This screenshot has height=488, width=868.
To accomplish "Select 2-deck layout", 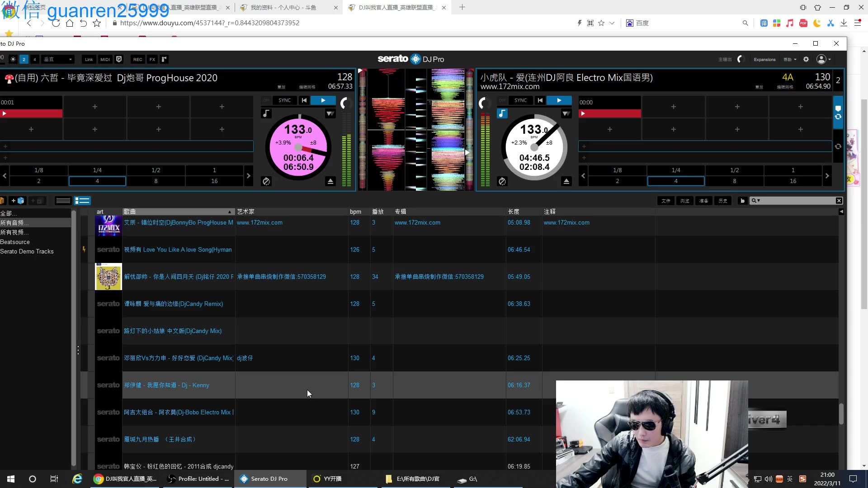I will tap(24, 59).
